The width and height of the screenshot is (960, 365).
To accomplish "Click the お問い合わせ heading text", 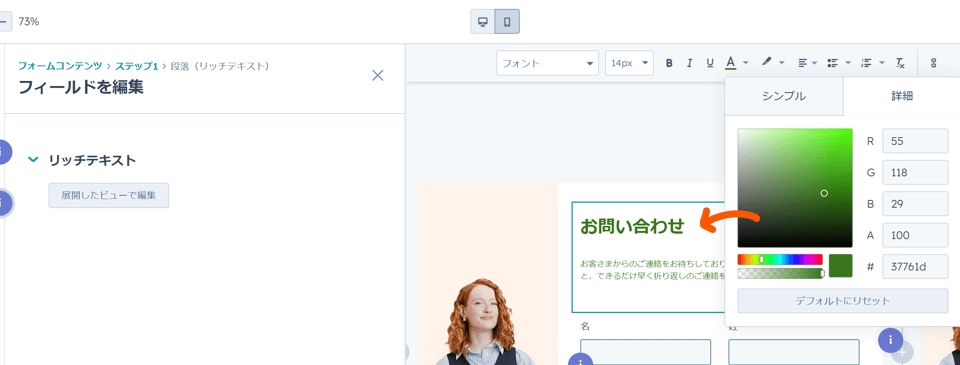I will [x=632, y=226].
